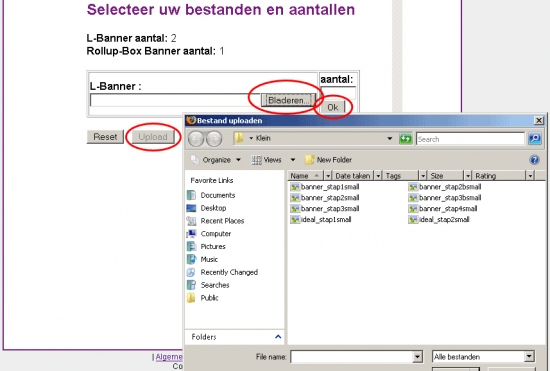Image resolution: width=550 pixels, height=371 pixels.
Task: Open Computer favorite link
Action: [x=209, y=234]
